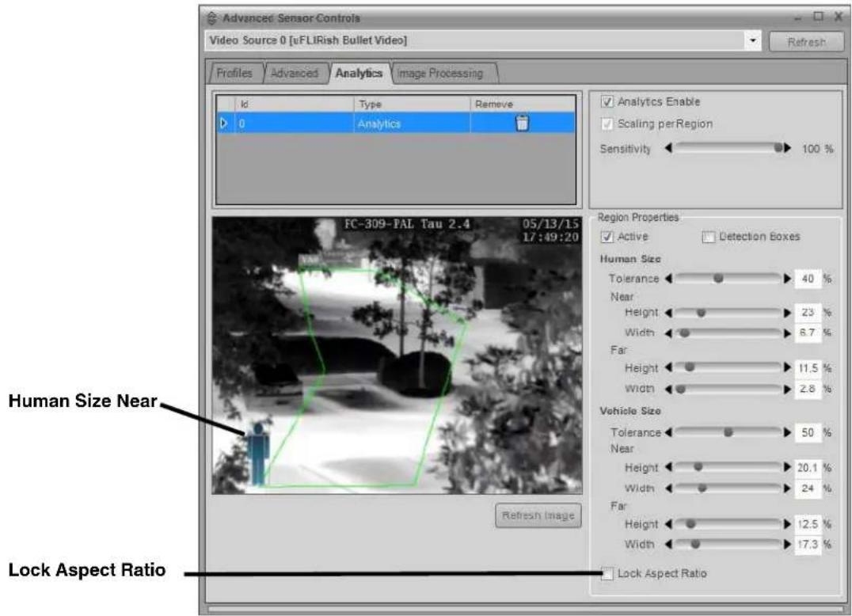Viewport: 852px width, 616px height.
Task: Increase Sensitivity with right arrow
Action: [787, 148]
